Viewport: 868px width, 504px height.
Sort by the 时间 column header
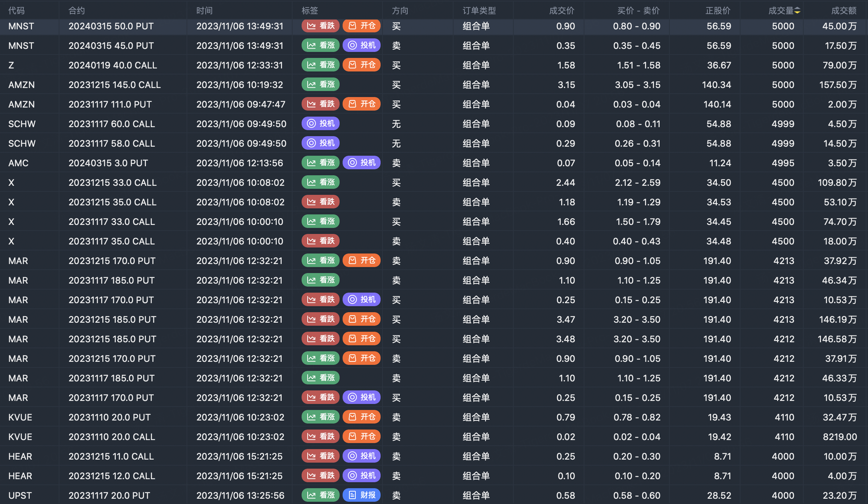[205, 11]
